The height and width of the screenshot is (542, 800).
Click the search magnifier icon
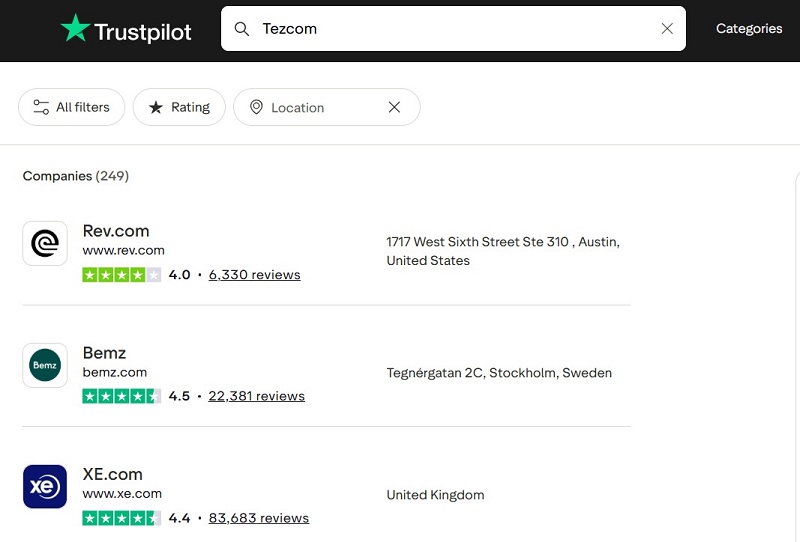(x=242, y=29)
